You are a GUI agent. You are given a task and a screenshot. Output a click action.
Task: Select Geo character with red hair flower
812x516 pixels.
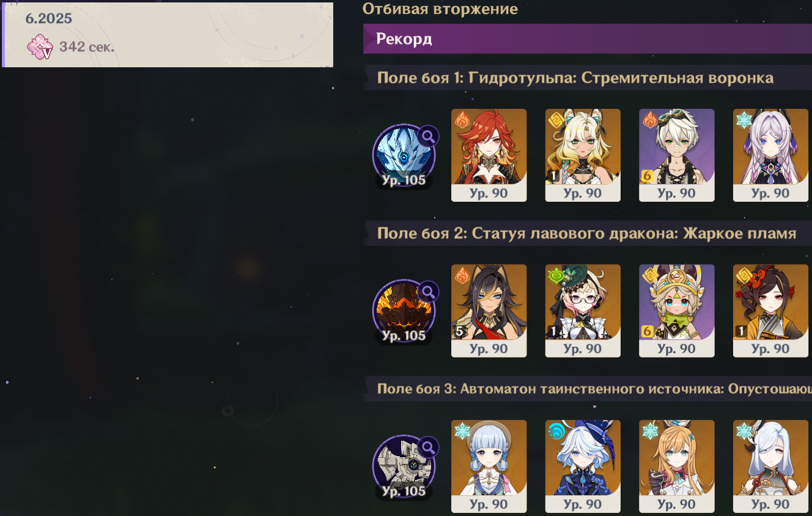tap(770, 311)
